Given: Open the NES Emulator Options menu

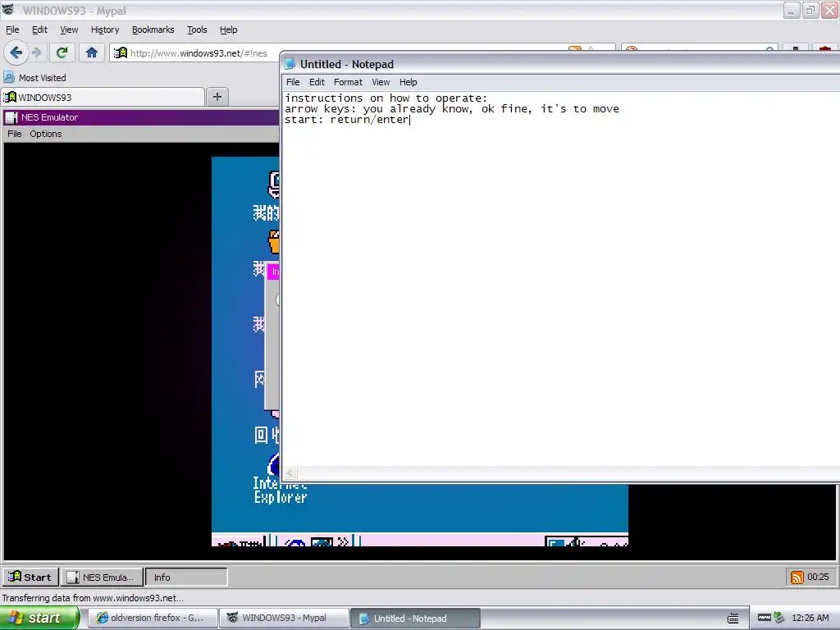Looking at the screenshot, I should coord(46,134).
